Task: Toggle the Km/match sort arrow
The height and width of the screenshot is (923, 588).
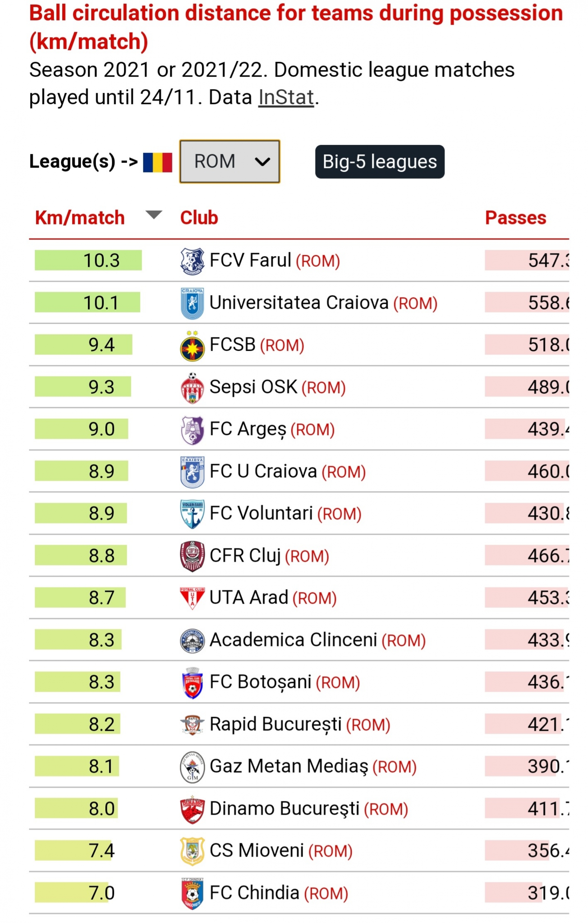Action: pyautogui.click(x=154, y=215)
